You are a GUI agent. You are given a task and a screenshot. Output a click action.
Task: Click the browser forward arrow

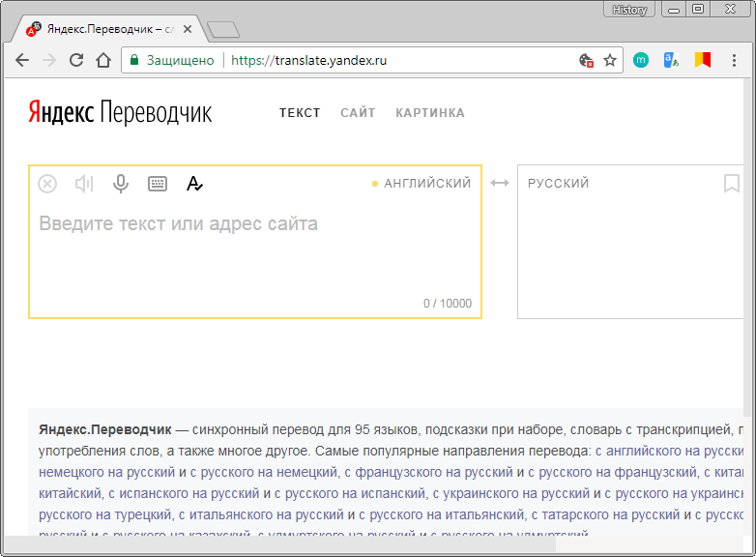pos(49,60)
